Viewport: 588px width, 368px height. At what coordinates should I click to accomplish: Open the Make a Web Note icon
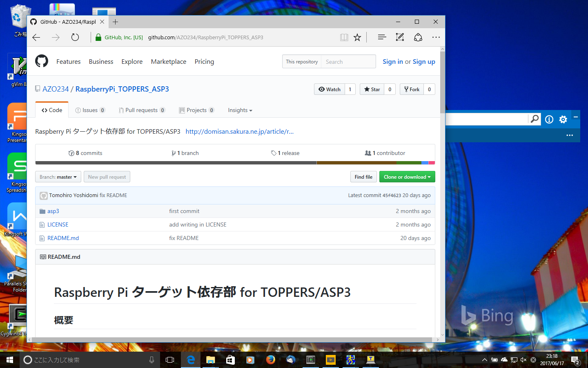[x=400, y=37]
